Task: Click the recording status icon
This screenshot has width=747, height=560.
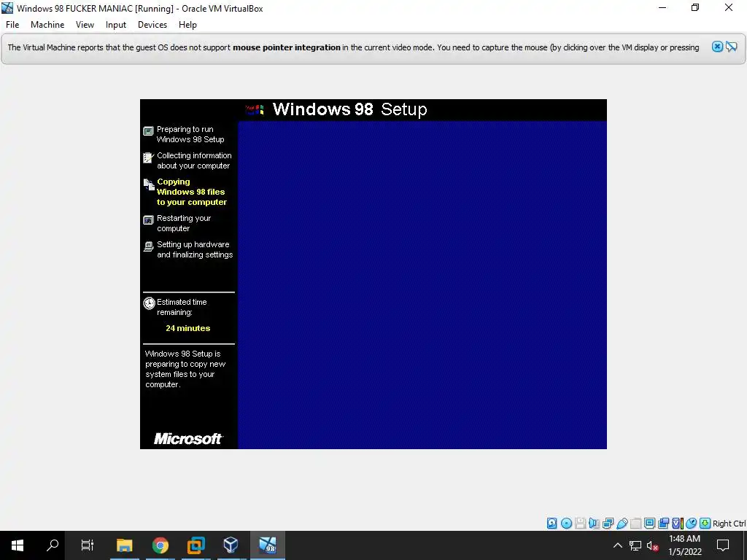Action: [664, 524]
